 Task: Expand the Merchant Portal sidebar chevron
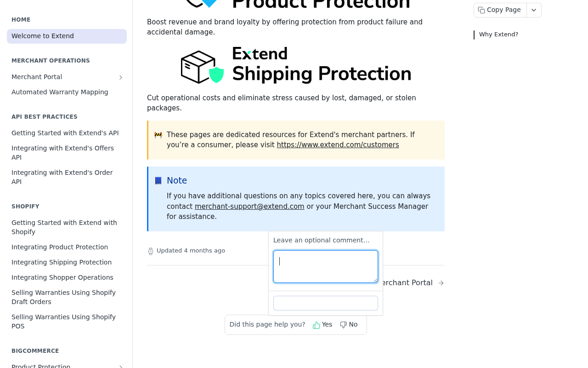(x=121, y=77)
